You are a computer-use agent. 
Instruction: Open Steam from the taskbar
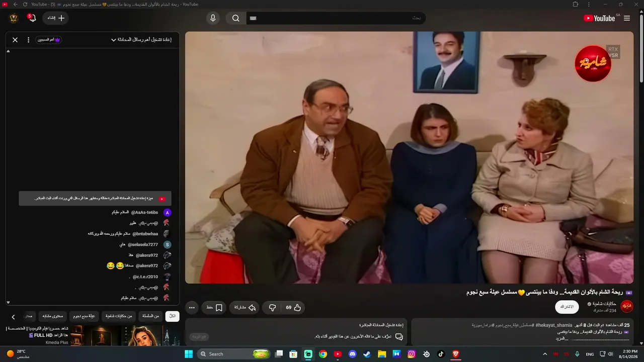(367, 354)
